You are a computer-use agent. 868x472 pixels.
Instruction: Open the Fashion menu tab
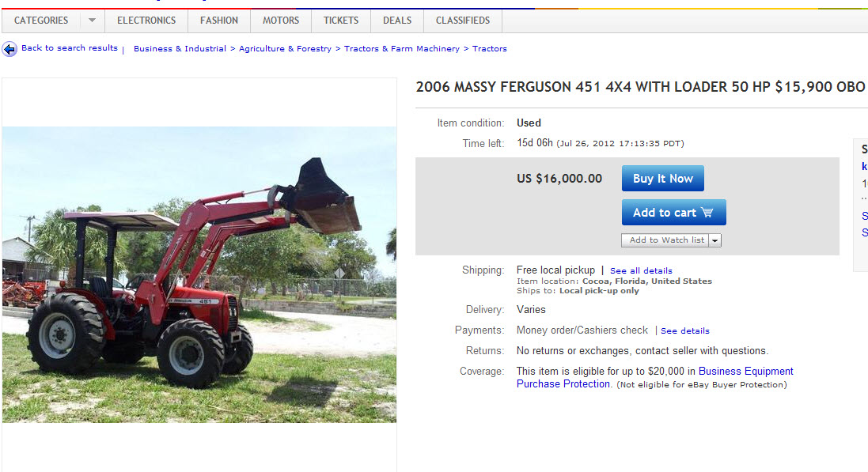(219, 21)
